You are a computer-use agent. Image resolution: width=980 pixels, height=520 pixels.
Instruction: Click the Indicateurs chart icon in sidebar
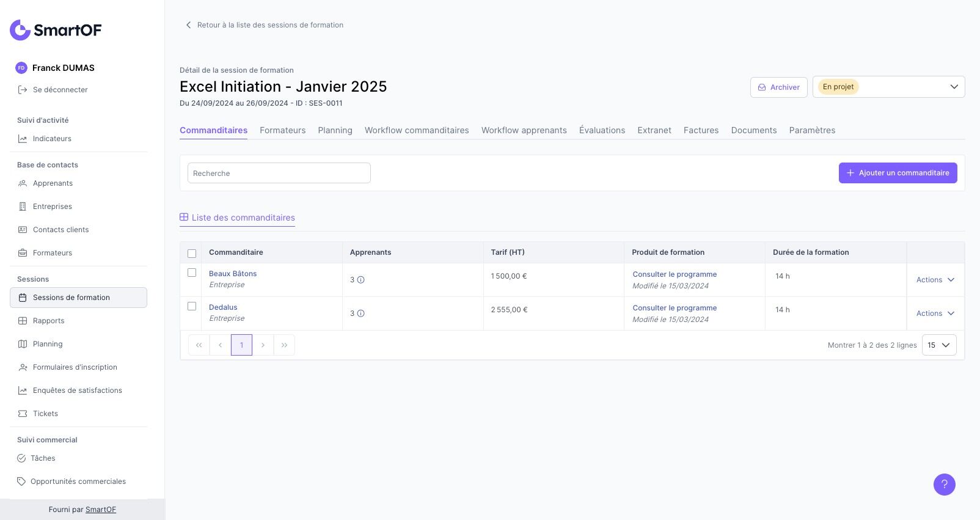pos(23,139)
